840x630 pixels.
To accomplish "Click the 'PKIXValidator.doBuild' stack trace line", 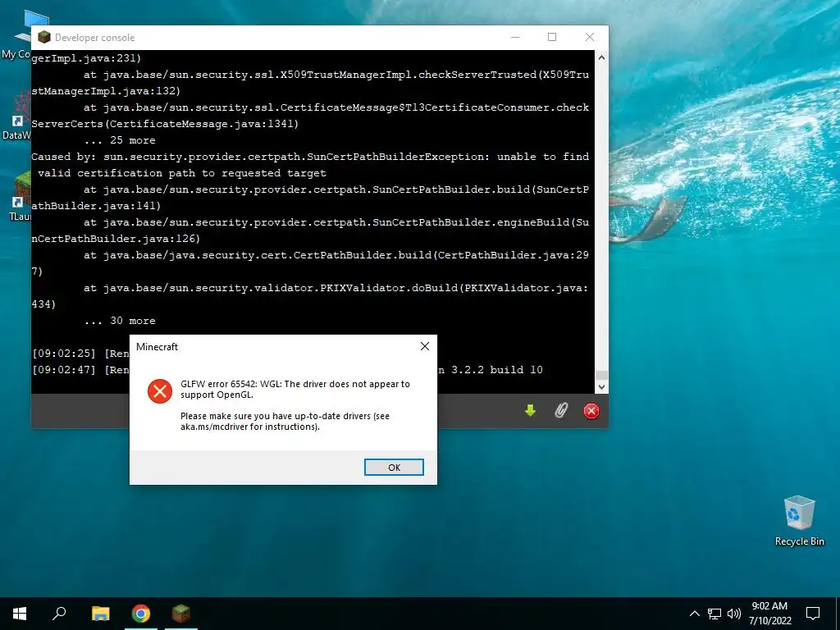I will point(336,288).
